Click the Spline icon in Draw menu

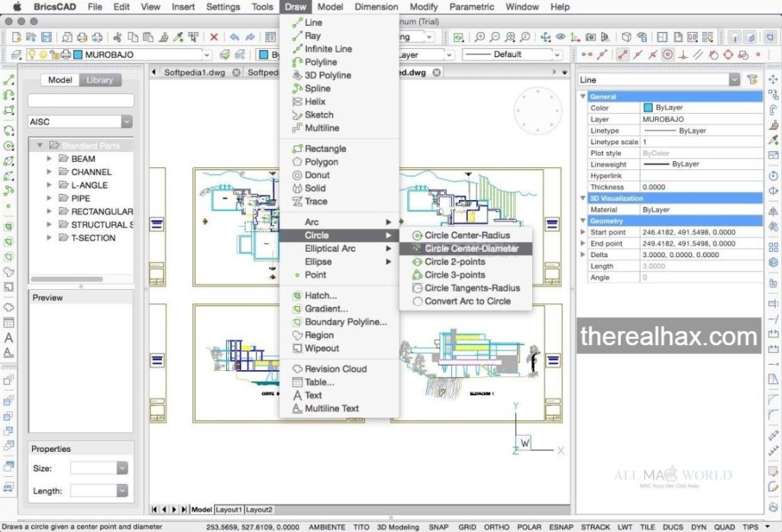297,89
